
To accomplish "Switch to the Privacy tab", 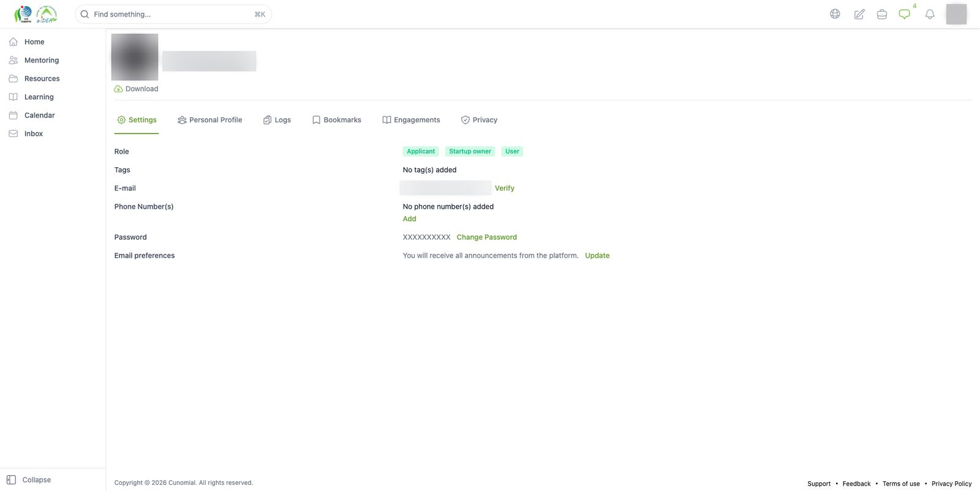I will (x=479, y=120).
